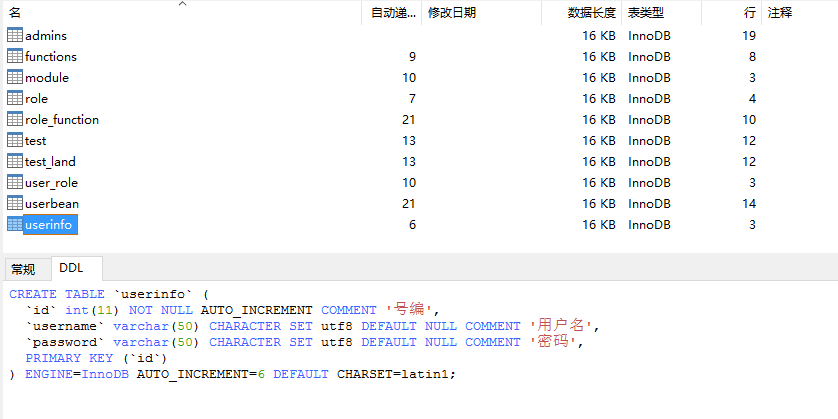The image size is (838, 419).
Task: Sort by the 修改日期 column header
Action: point(452,13)
